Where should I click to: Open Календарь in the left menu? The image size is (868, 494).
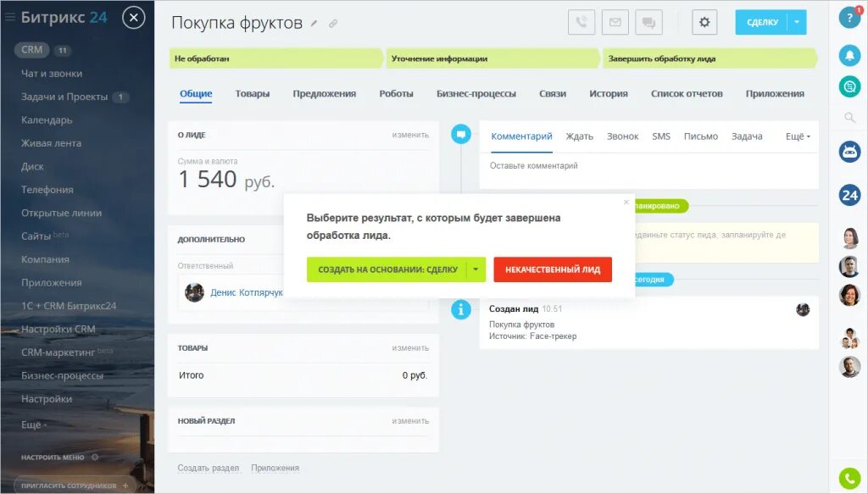(47, 120)
